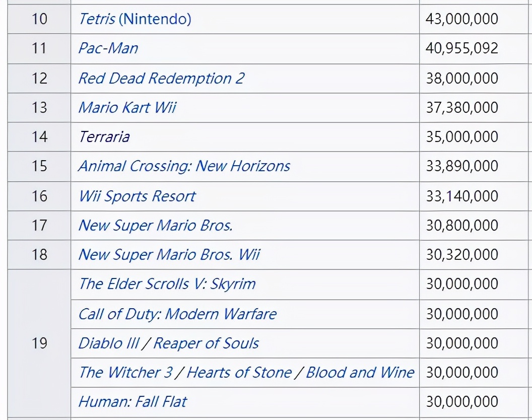Open the New Super Mario Bros. link
The width and height of the screenshot is (532, 420).
pyautogui.click(x=155, y=225)
